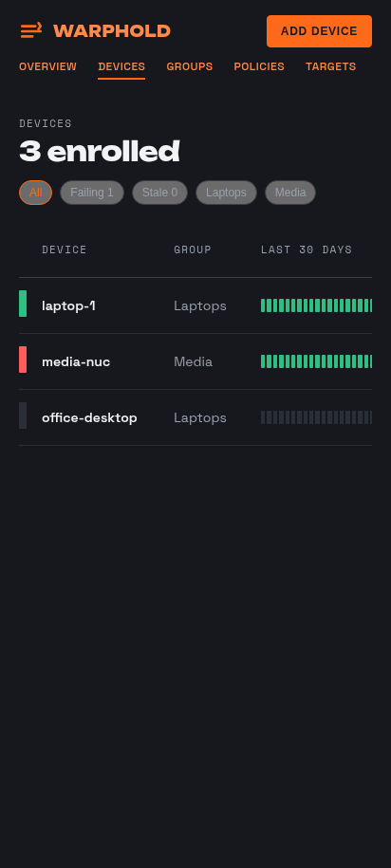This screenshot has height=868, width=391.
Task: Click media-nuc's 30-day history bar chart
Action: click(316, 361)
